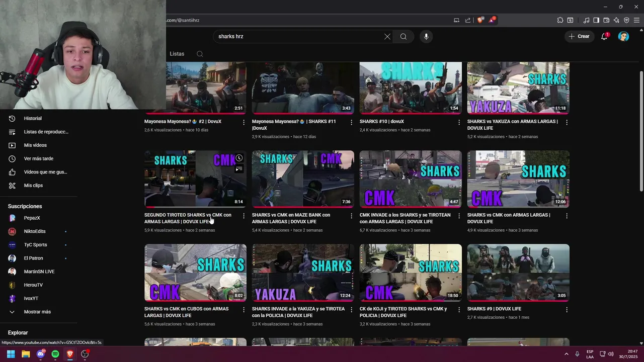Screen dimensions: 644x362
Task: Open 'CK de KOJI y TIROTEO SHARKS' video title
Action: coord(403,312)
